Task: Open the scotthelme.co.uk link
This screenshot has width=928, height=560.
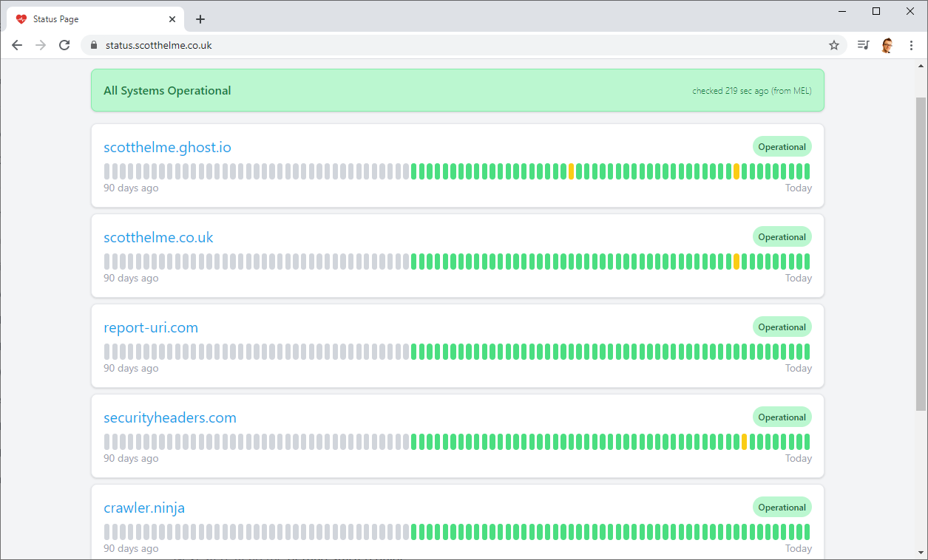Action: 158,237
